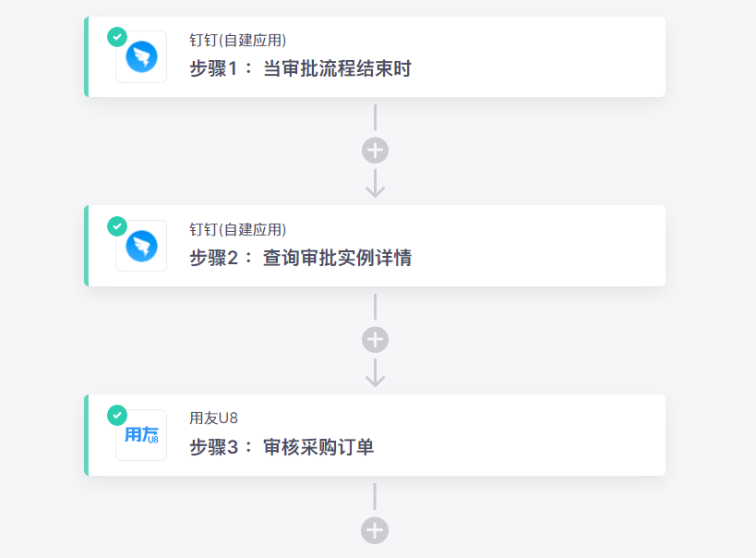Select step 2 card by its green left edge
Screen dimensions: 756x558
coord(87,246)
